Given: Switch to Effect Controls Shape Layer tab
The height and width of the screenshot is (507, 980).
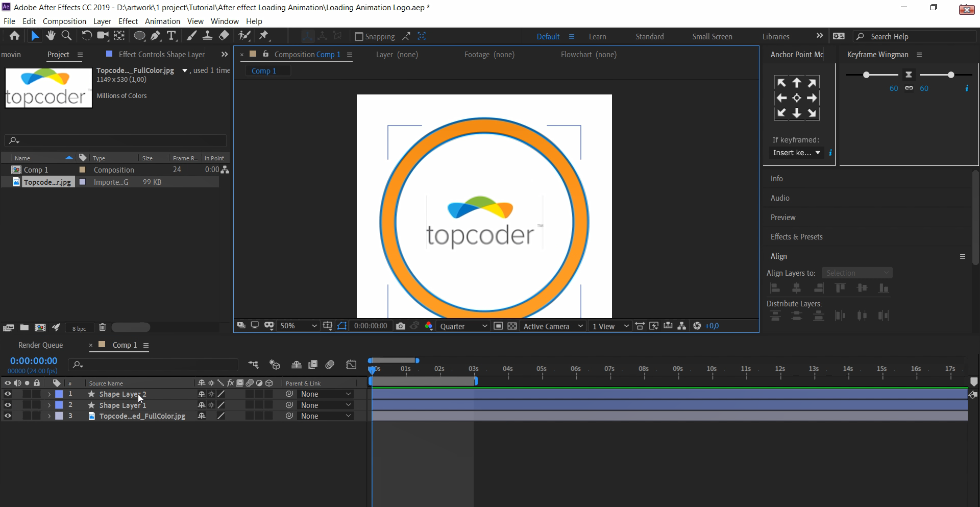Looking at the screenshot, I should tap(161, 54).
